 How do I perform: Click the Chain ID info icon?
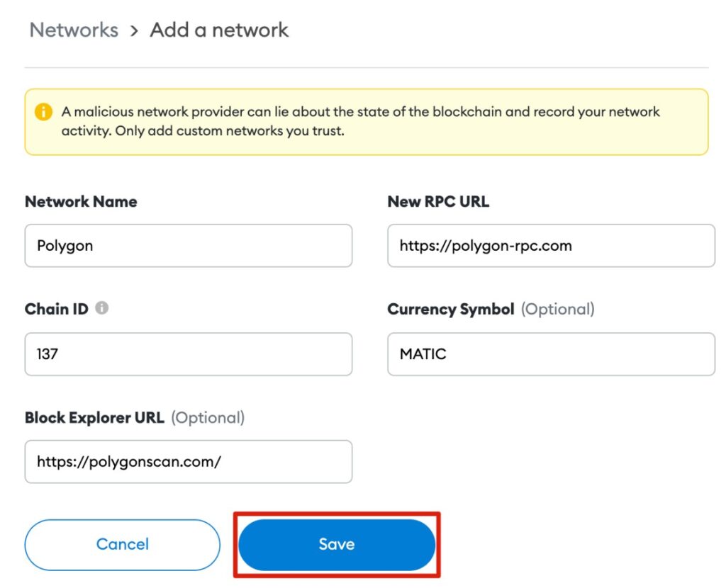102,307
